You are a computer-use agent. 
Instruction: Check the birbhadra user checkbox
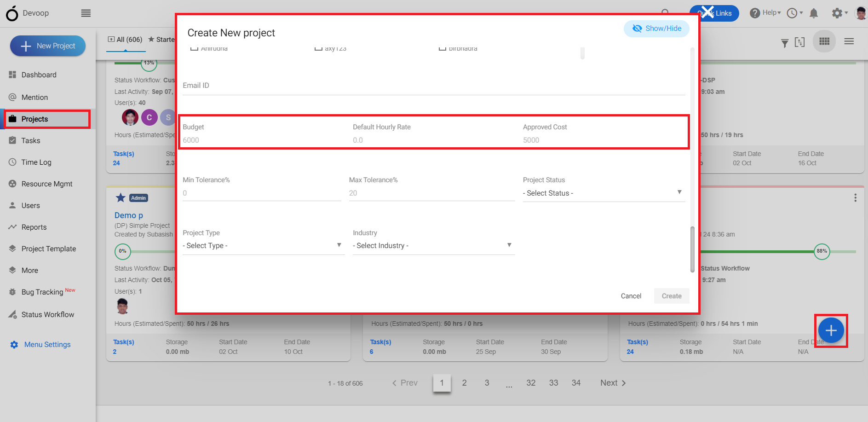point(443,48)
